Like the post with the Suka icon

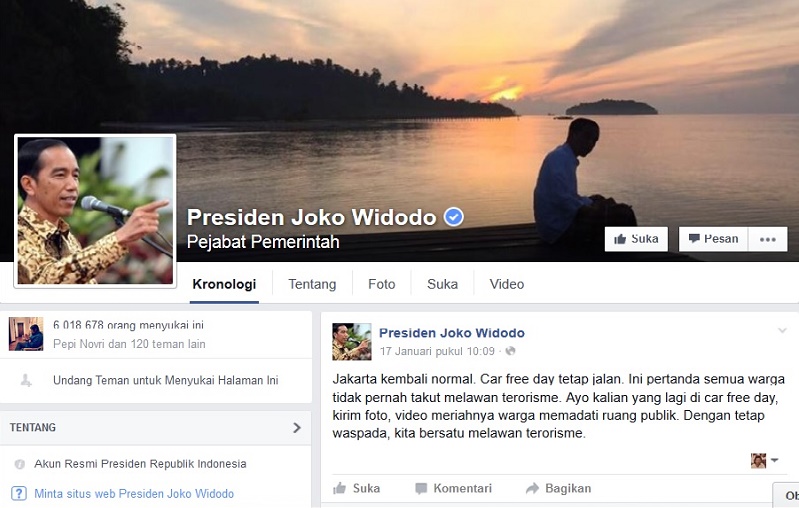tap(339, 489)
